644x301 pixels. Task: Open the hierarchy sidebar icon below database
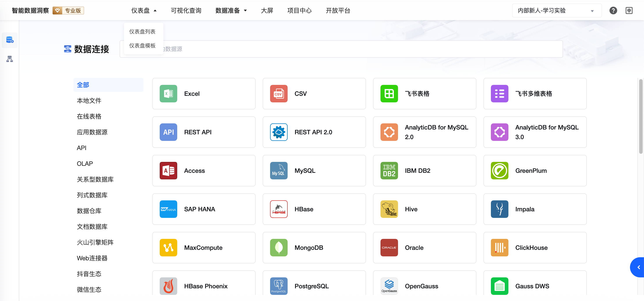point(9,59)
